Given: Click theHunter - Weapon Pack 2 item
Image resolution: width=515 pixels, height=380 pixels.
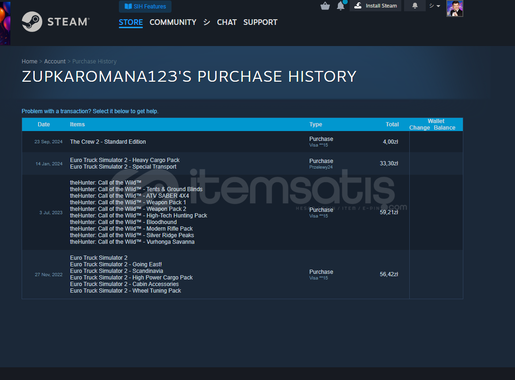Looking at the screenshot, I should click(x=128, y=209).
